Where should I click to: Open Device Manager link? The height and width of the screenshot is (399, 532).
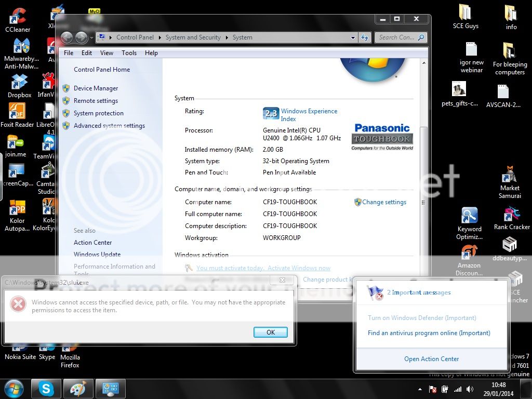tap(96, 88)
